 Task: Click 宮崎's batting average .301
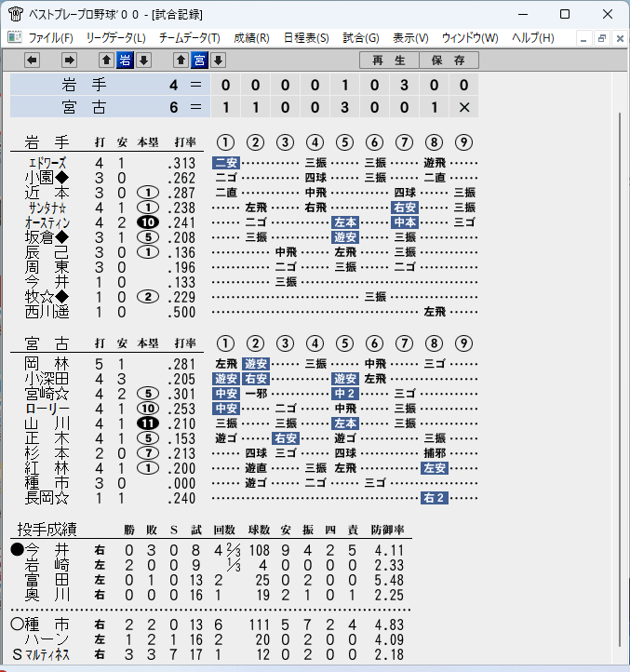click(181, 394)
